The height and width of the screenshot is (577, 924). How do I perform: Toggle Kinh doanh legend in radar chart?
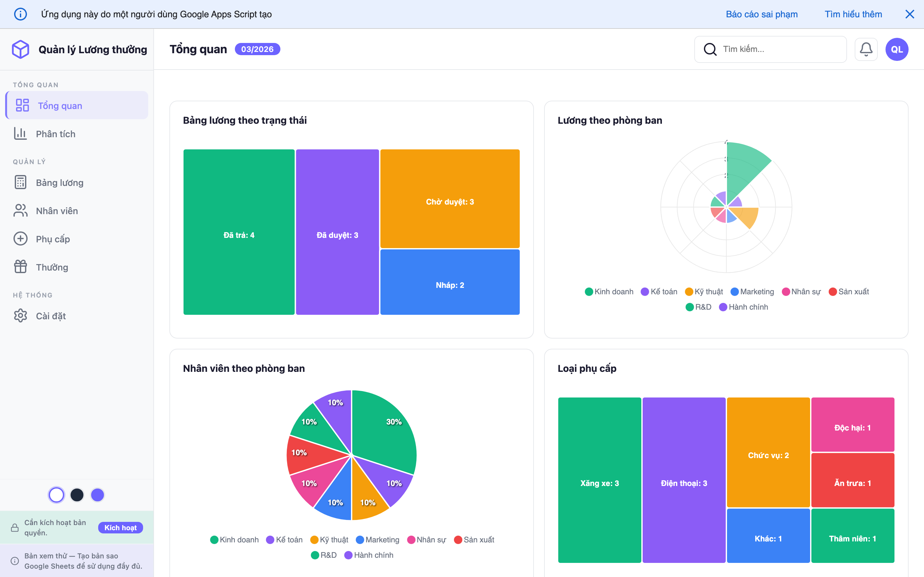pyautogui.click(x=609, y=292)
